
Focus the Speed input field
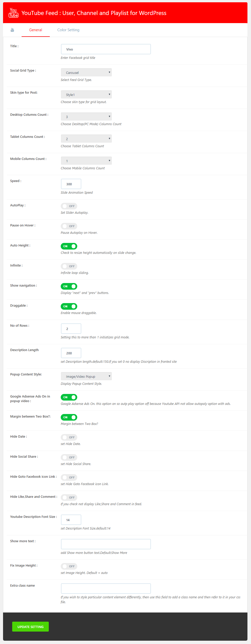point(71,184)
